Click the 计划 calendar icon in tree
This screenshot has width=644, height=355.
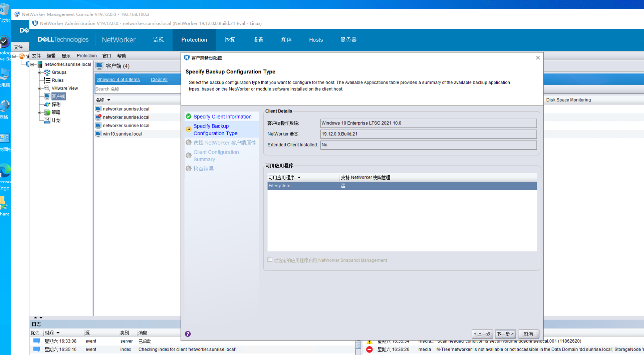[x=47, y=120]
